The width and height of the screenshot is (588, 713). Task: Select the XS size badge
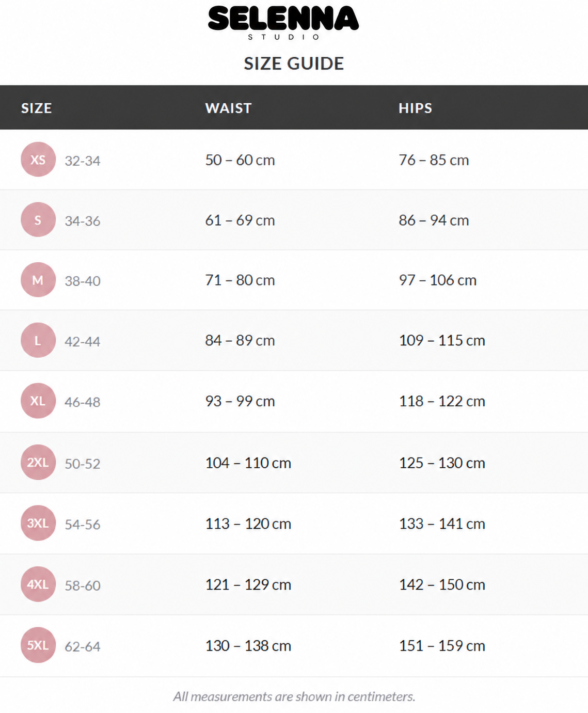tap(38, 160)
